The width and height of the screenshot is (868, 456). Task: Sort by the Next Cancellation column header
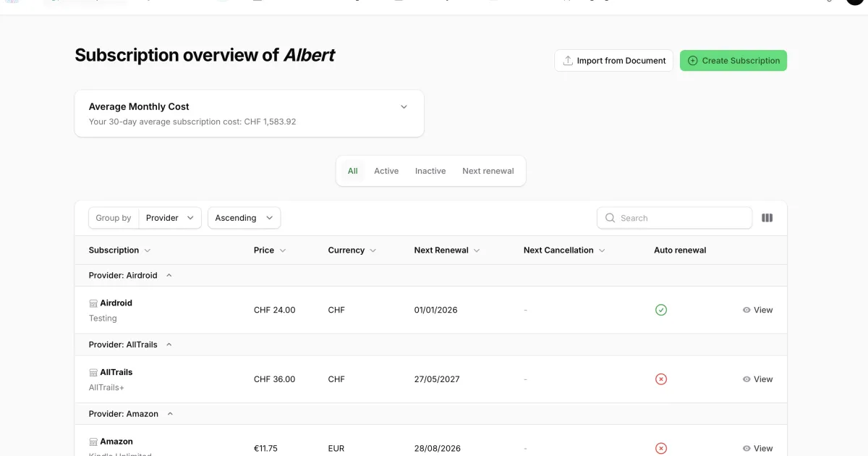click(564, 250)
